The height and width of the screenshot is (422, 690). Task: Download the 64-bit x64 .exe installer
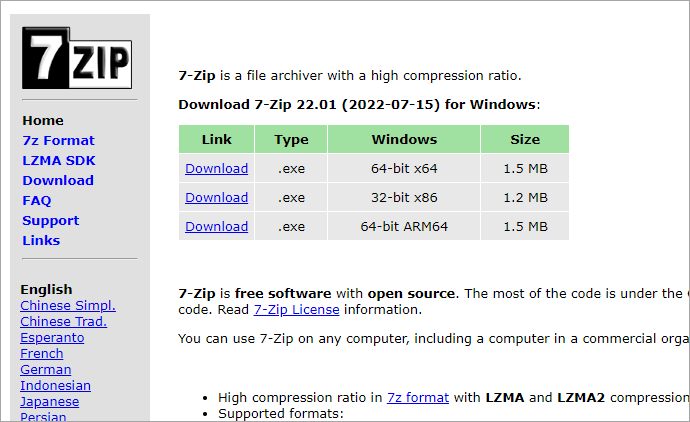point(216,168)
